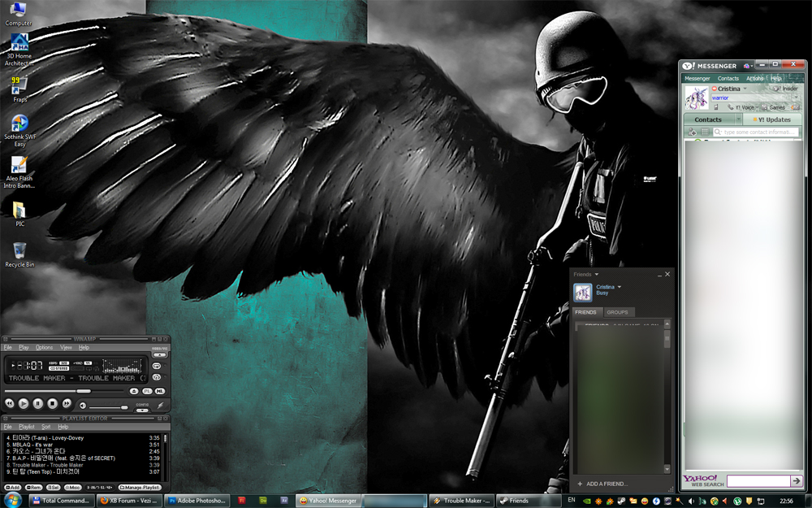Open the Contacts tab dropdown arrow

(738, 119)
